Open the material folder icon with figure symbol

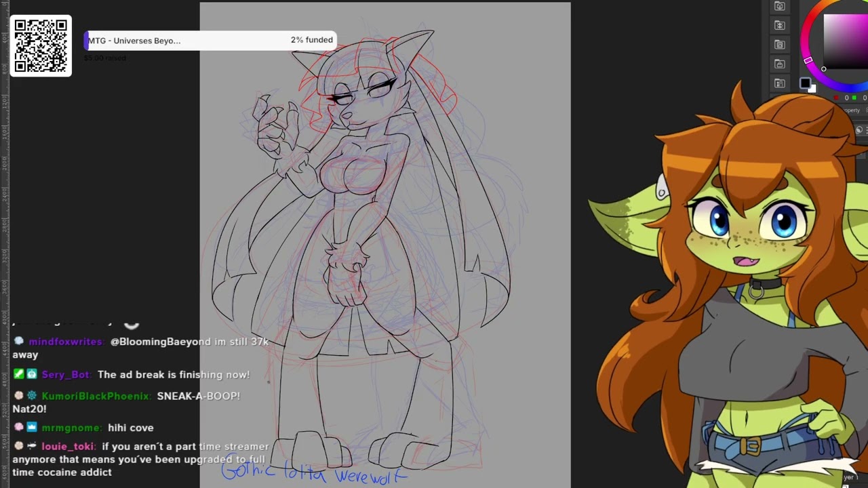(x=779, y=83)
